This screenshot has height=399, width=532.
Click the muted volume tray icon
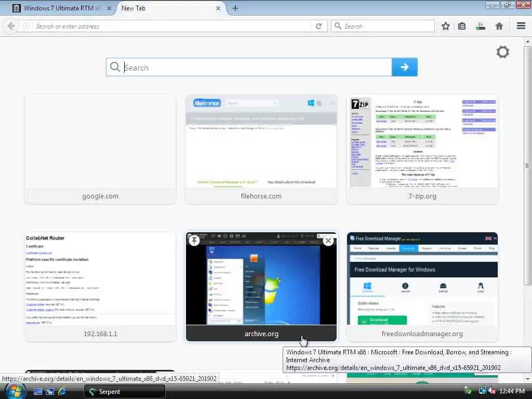[x=491, y=391]
